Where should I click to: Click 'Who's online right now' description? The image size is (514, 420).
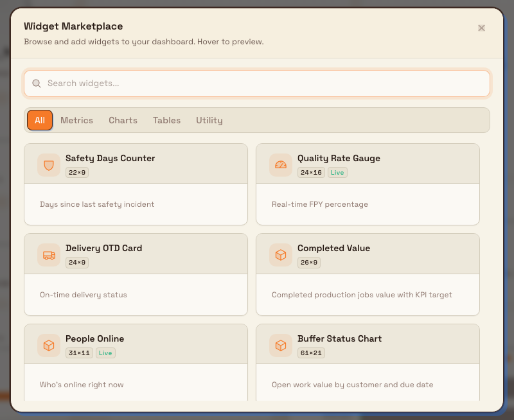[82, 385]
